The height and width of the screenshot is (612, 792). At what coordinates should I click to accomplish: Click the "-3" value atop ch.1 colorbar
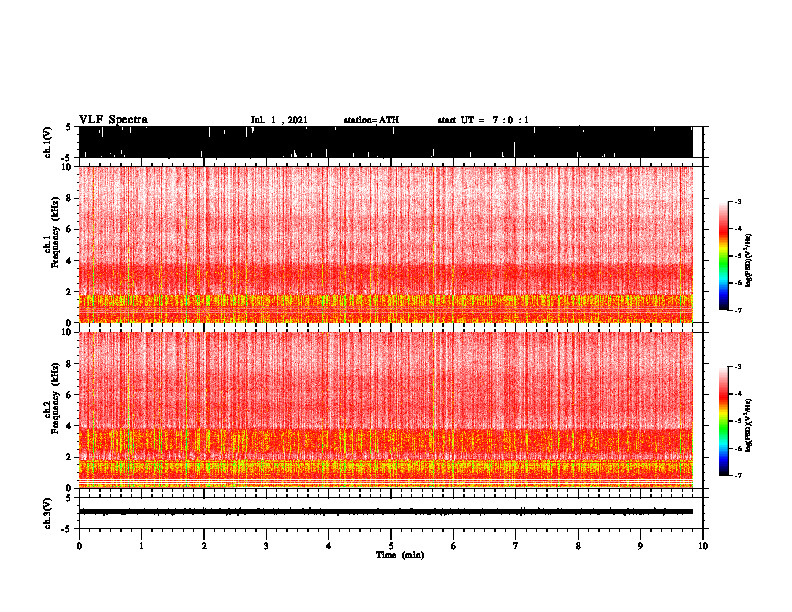point(737,201)
